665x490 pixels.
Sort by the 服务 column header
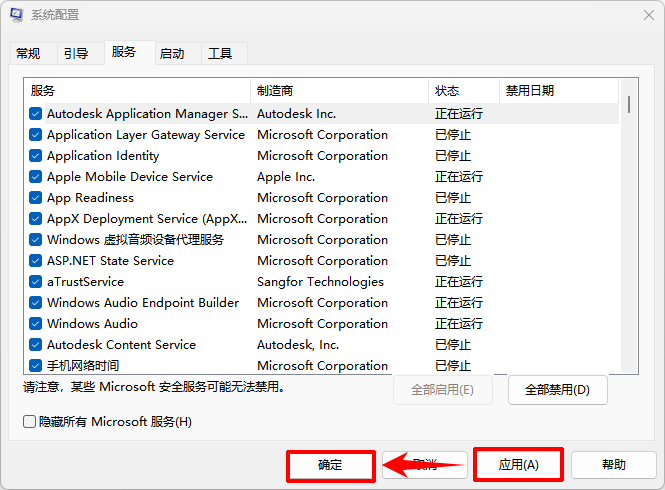(137, 90)
